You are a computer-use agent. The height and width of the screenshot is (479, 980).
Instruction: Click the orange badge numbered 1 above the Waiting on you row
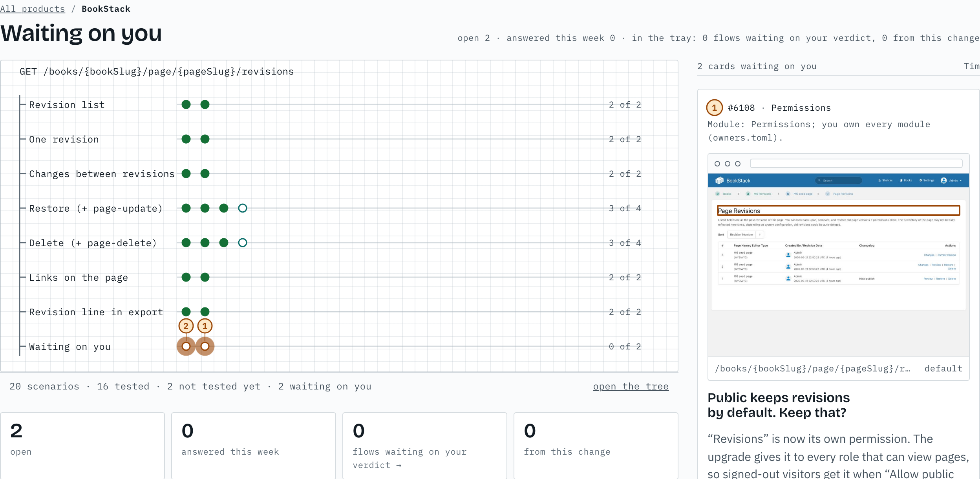coord(205,326)
